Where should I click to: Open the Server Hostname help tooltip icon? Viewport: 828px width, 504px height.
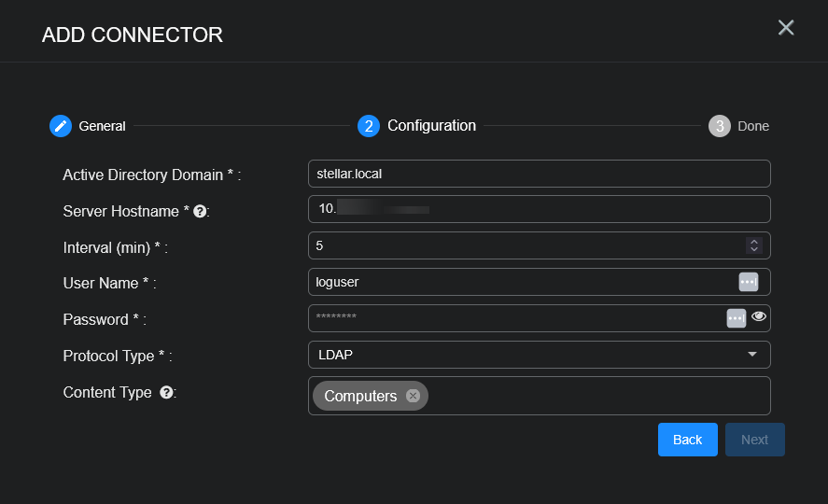tap(199, 212)
